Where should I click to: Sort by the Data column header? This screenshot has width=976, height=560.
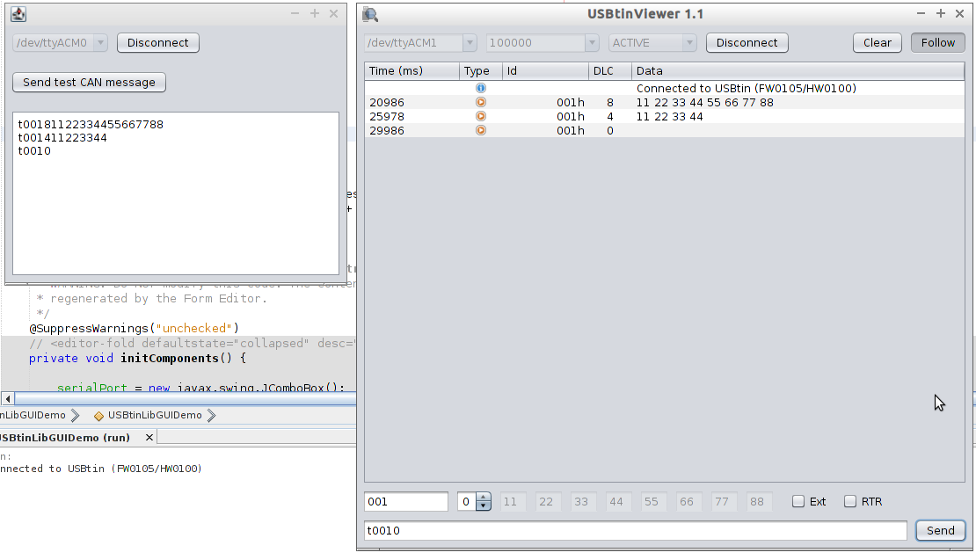tap(798, 71)
